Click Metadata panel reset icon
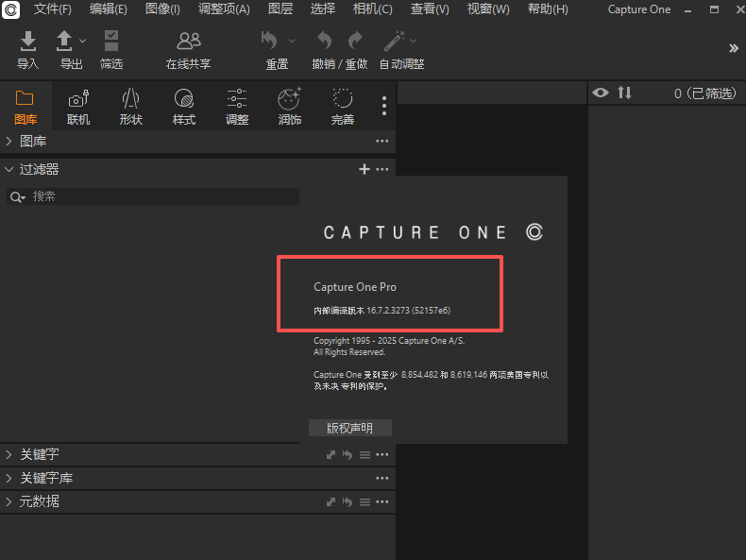Viewport: 746px width, 560px height. coord(348,502)
